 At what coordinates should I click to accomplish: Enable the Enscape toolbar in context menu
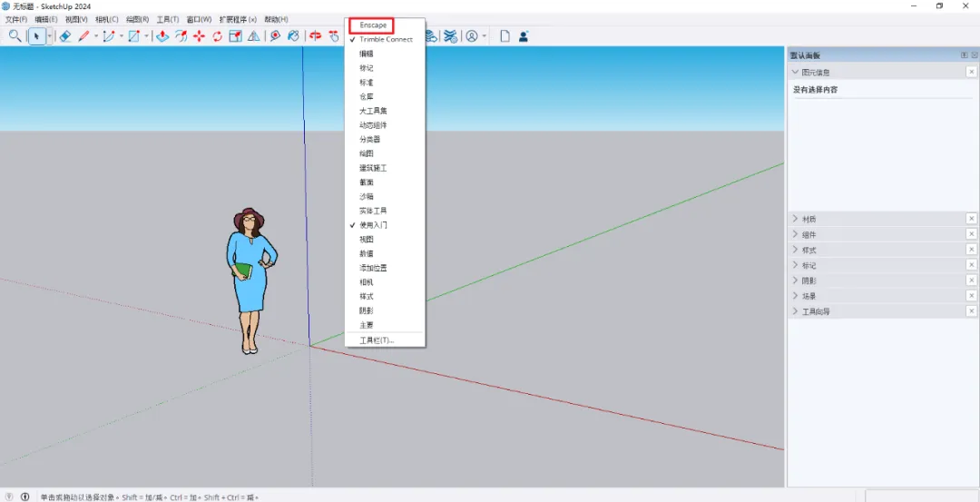[x=372, y=25]
